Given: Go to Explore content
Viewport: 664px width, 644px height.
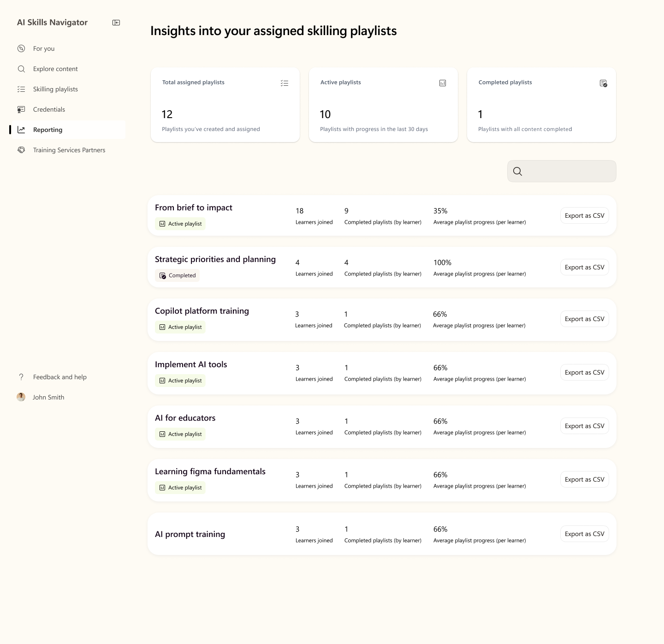Looking at the screenshot, I should (x=67, y=69).
